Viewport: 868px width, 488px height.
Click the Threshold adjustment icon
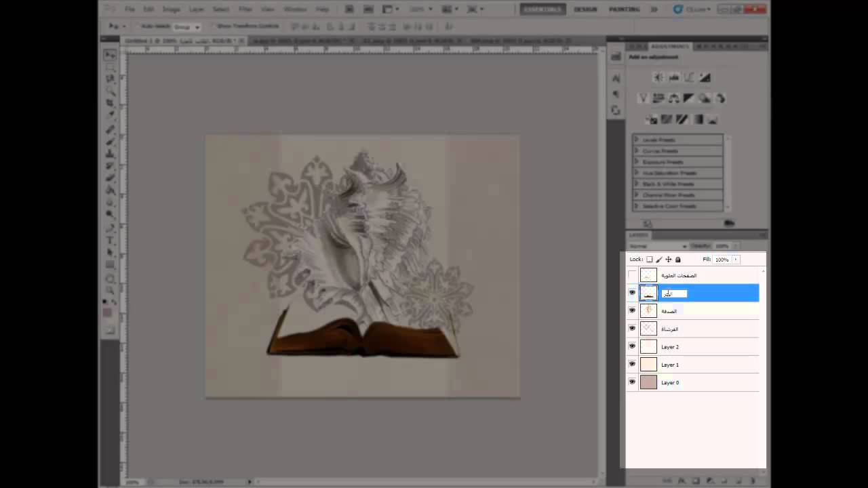coord(682,119)
